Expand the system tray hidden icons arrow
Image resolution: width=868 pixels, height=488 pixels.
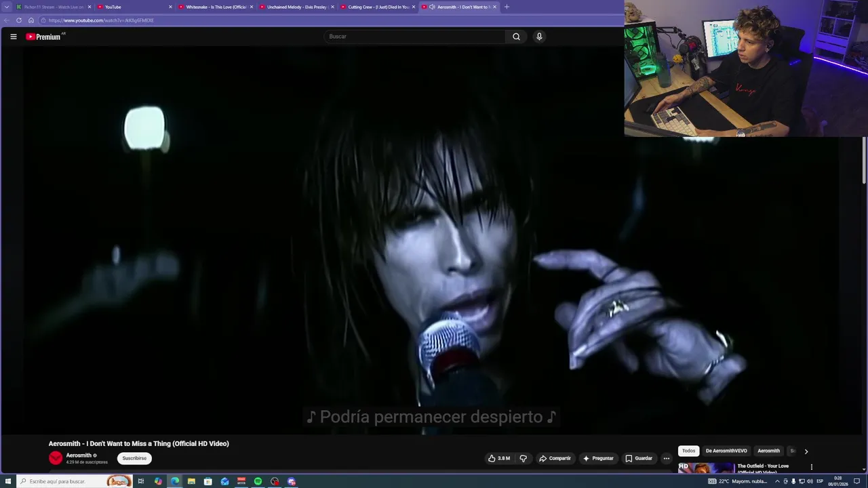777,481
